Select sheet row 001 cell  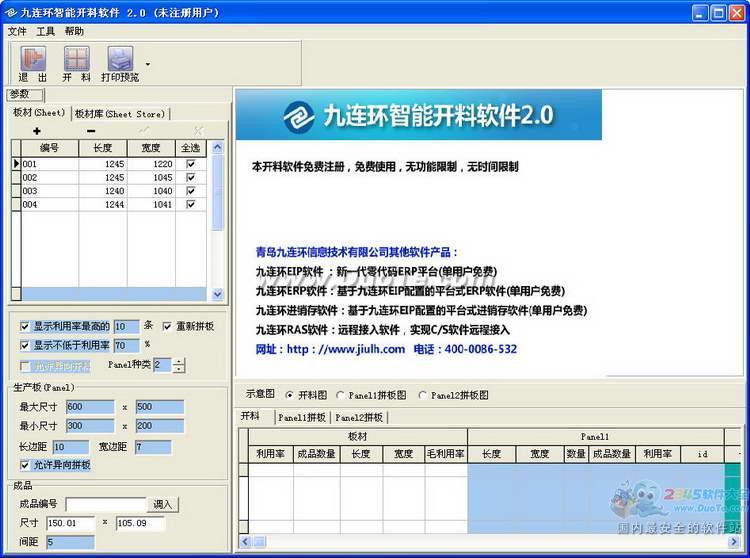(50, 164)
